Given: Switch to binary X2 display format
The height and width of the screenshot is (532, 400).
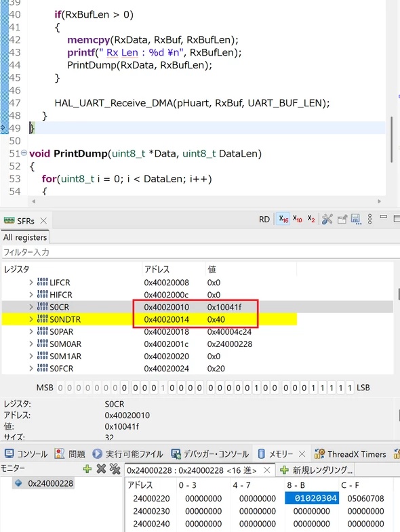Looking at the screenshot, I should click(311, 219).
